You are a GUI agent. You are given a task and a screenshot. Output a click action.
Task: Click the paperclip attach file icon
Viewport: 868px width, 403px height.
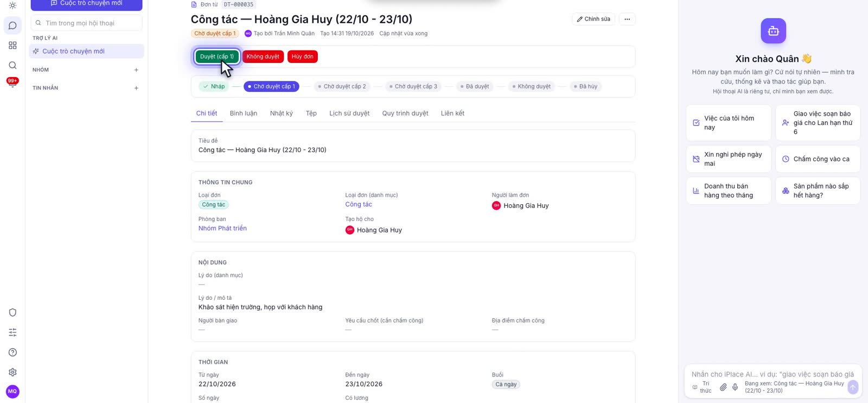[x=723, y=387]
